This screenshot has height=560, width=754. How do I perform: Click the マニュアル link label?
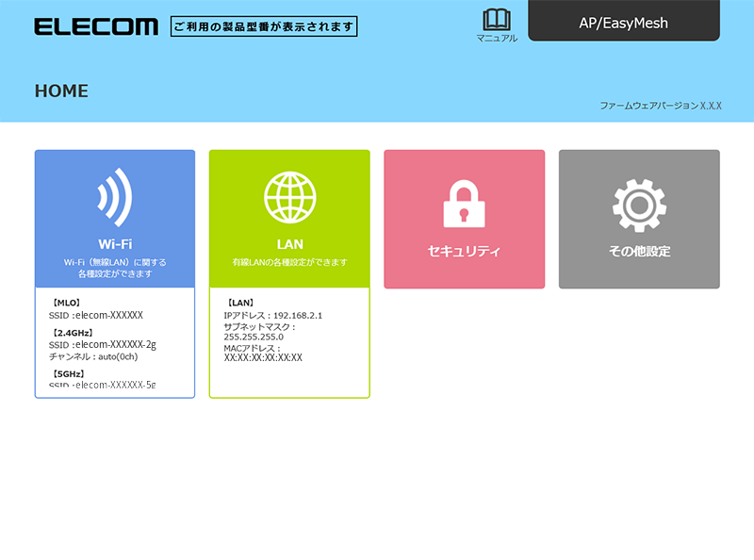tap(497, 38)
